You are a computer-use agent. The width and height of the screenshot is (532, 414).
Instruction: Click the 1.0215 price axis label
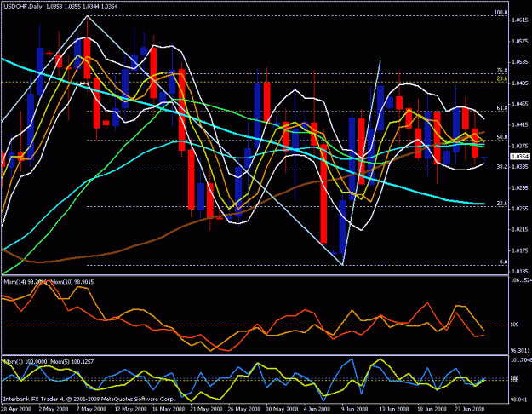(x=519, y=229)
